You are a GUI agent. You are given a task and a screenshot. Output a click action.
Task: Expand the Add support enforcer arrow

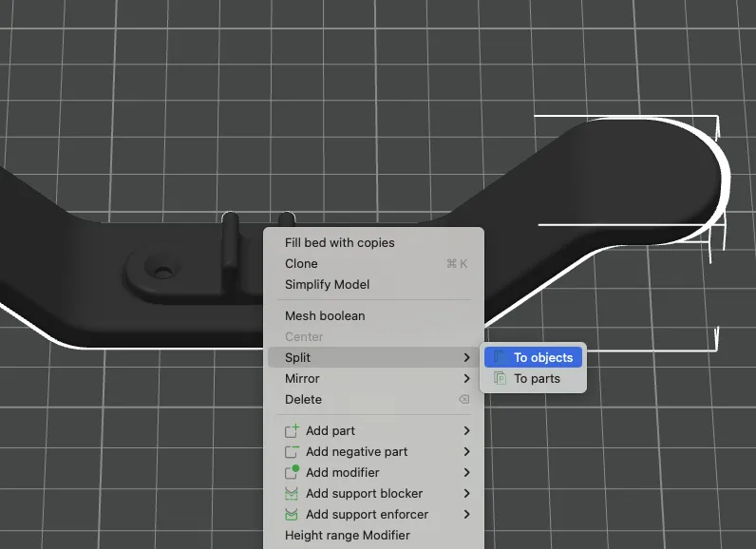pos(466,514)
